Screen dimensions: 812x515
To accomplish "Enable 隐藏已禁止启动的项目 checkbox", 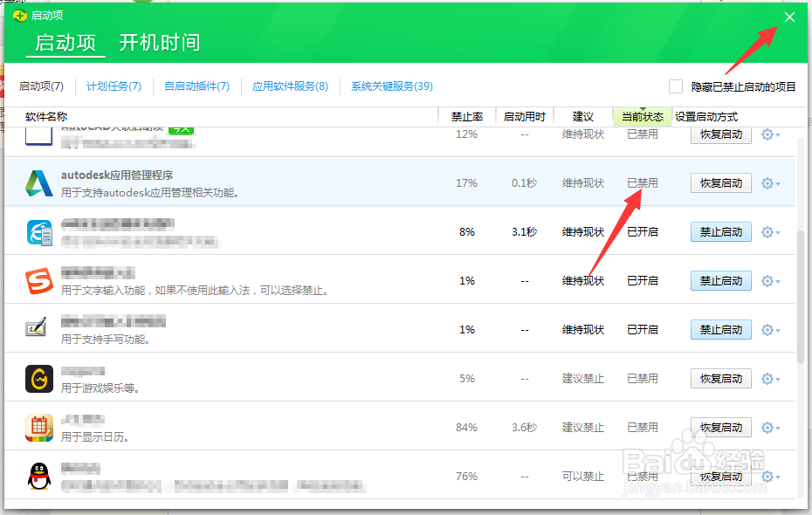I will (x=675, y=86).
